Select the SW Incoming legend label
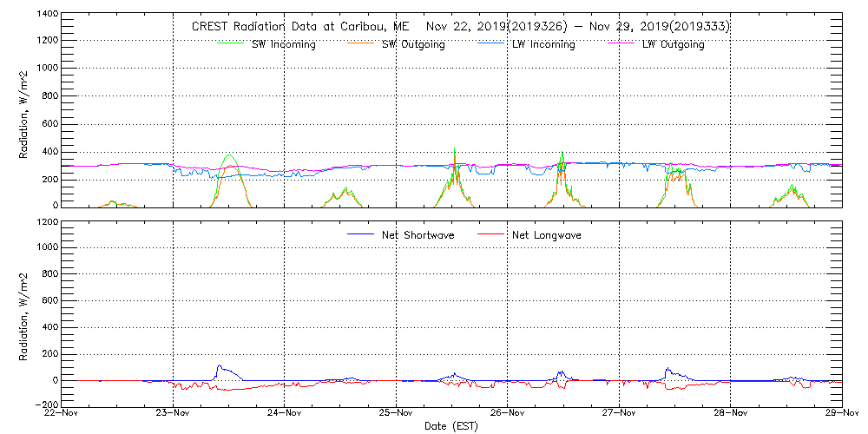Screen dimensions: 868x434 pos(284,44)
